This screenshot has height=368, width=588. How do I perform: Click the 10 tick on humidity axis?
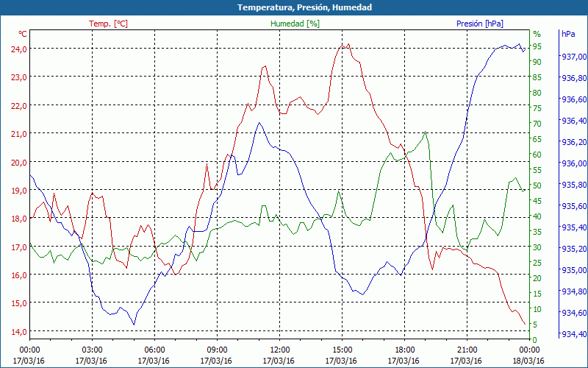tap(537, 309)
